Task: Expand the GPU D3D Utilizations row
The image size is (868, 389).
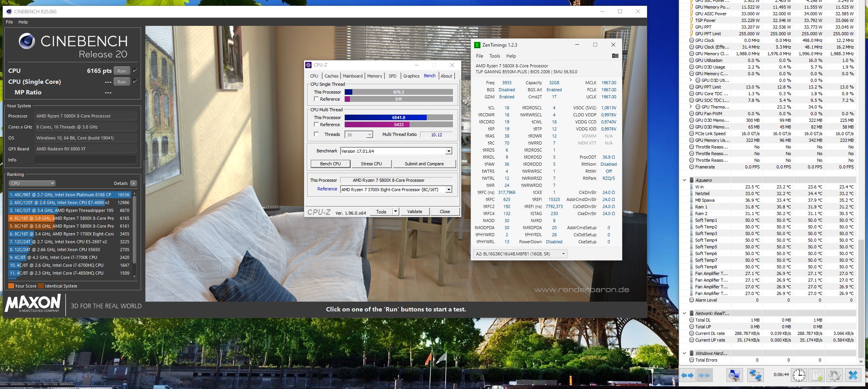Action: 690,80
